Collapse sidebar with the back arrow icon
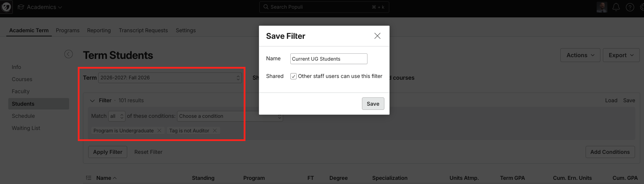Image resolution: width=644 pixels, height=184 pixels. pyautogui.click(x=68, y=54)
